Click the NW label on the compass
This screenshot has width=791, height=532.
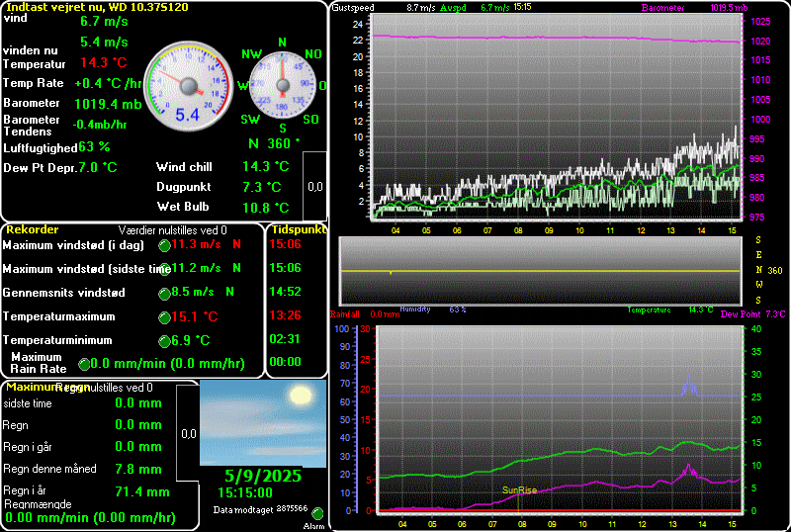coord(252,54)
